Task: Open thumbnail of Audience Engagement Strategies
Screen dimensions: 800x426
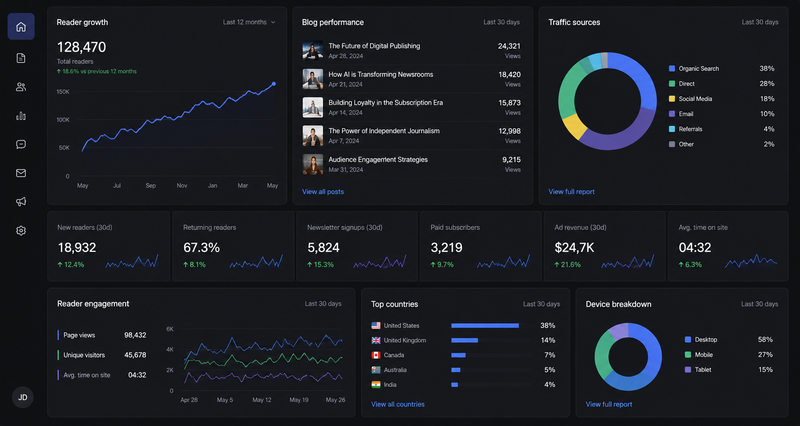Action: pos(313,164)
